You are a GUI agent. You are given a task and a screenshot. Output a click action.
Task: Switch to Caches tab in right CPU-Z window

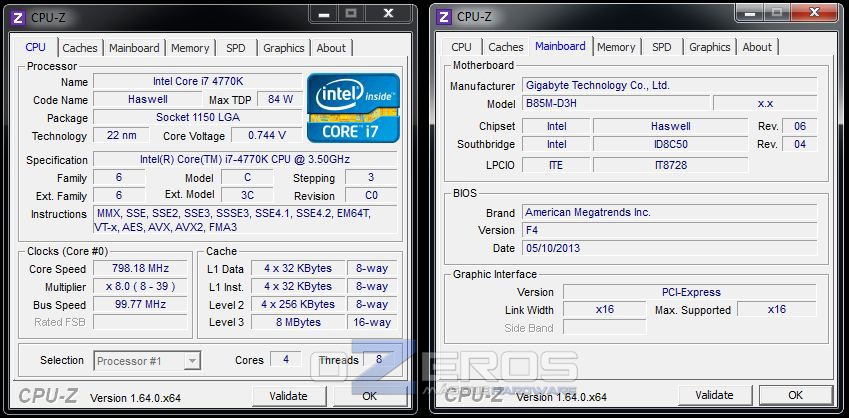(x=506, y=47)
